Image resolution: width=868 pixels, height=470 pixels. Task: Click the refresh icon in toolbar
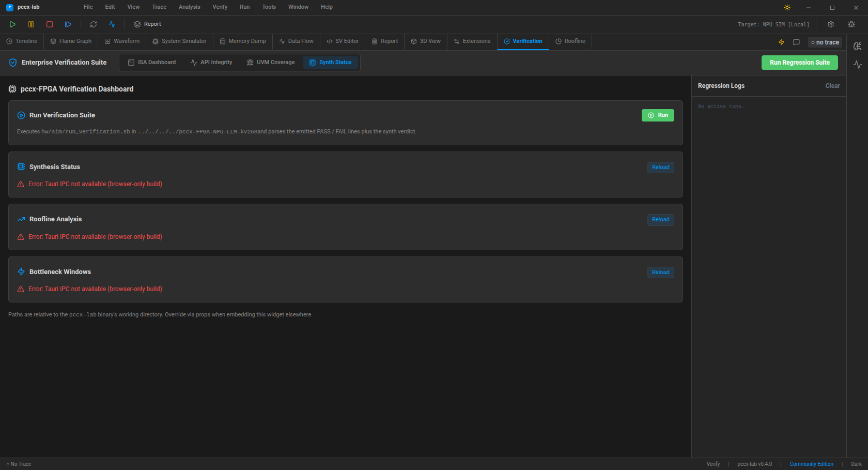coord(94,24)
